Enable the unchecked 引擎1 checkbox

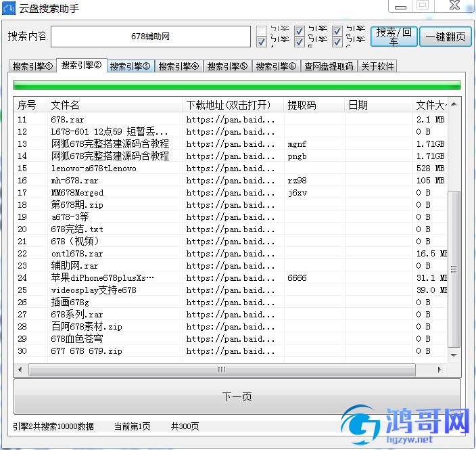(262, 30)
